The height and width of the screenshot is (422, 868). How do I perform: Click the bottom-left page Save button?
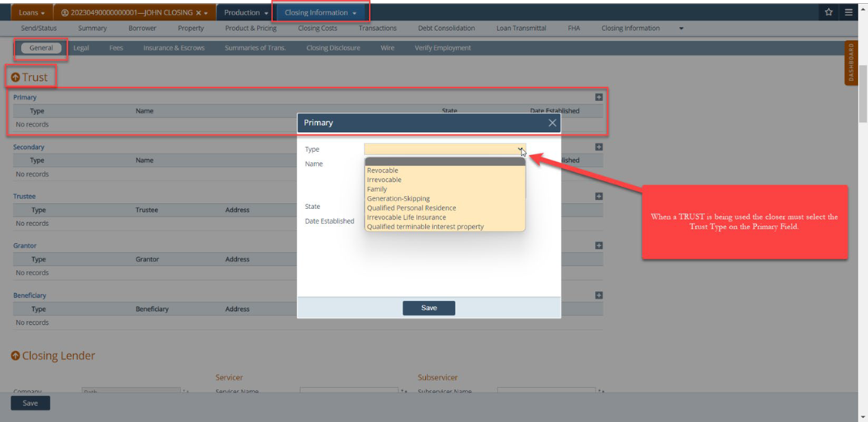(30, 403)
